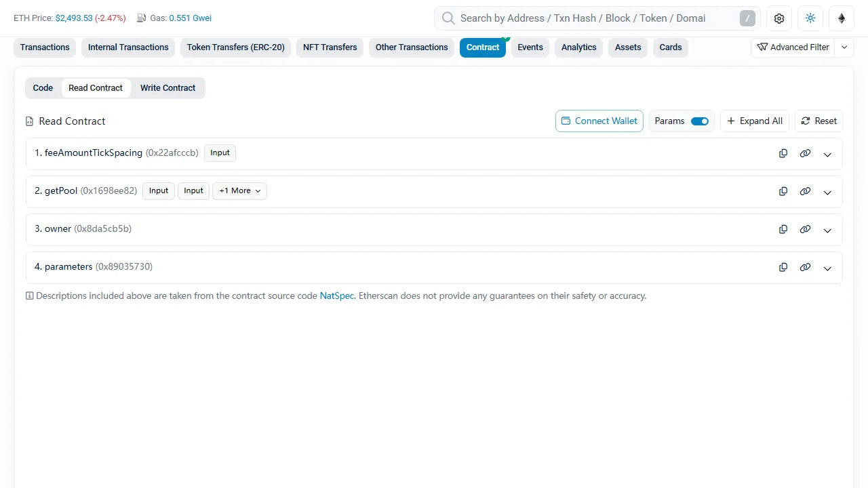
Task: Copy method name for feeAmountTickSpacing
Action: [783, 153]
